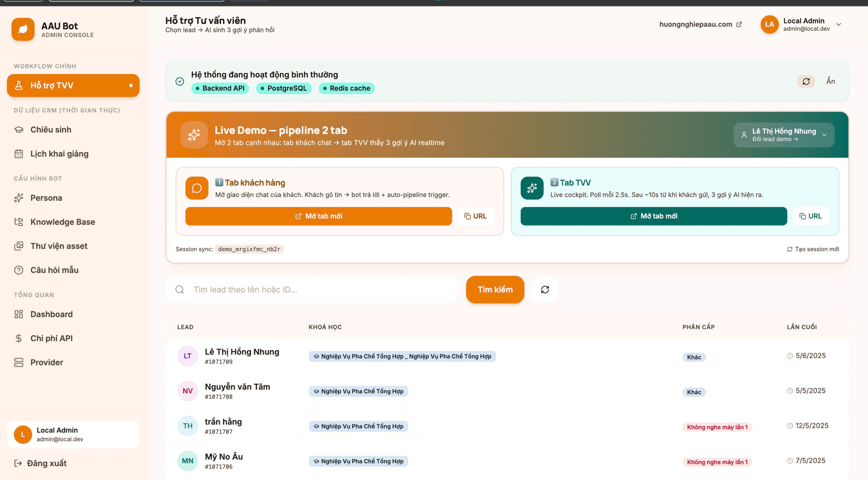Click the chevron on Lê Thị Hồng Nhung selector
Screen dimensions: 868x480
(x=824, y=135)
